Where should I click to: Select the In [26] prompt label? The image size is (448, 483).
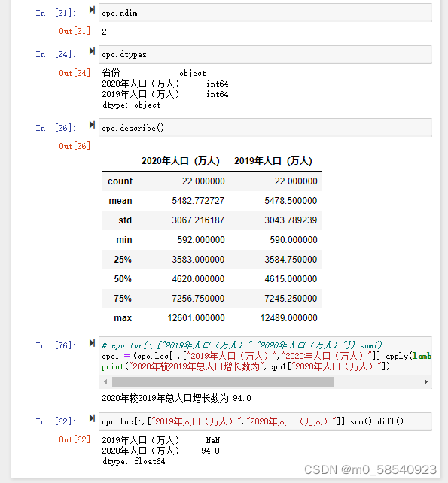(x=56, y=128)
